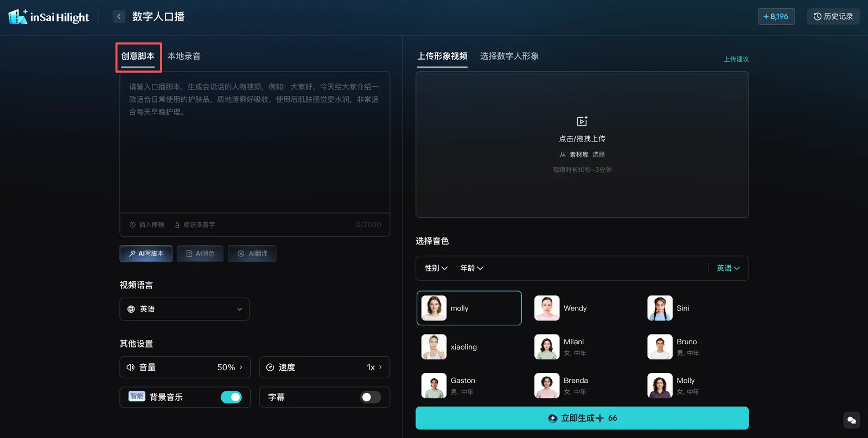Select the 上传形象视频 tab
868x438 pixels.
click(442, 56)
